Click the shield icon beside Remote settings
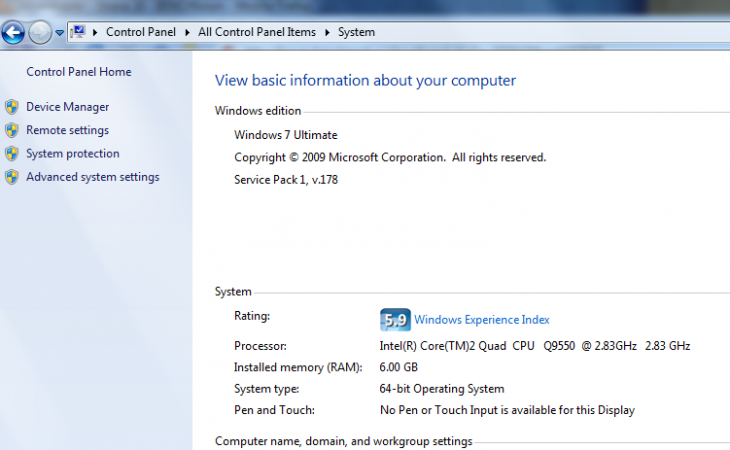The width and height of the screenshot is (730, 450). 12,130
